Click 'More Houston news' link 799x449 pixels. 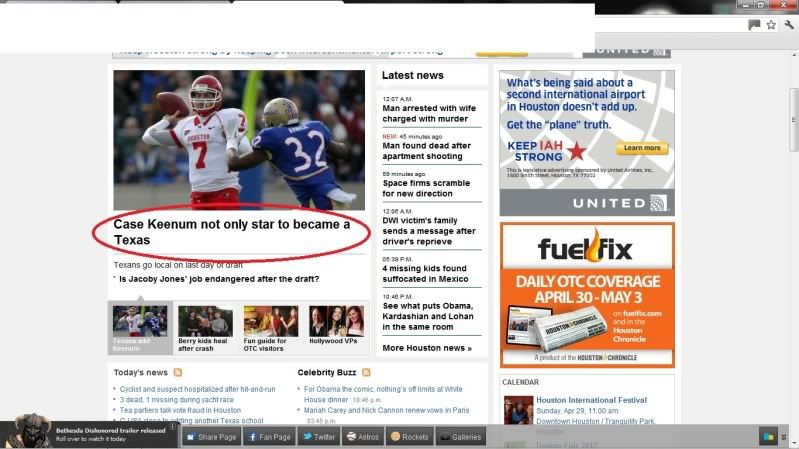click(x=426, y=348)
